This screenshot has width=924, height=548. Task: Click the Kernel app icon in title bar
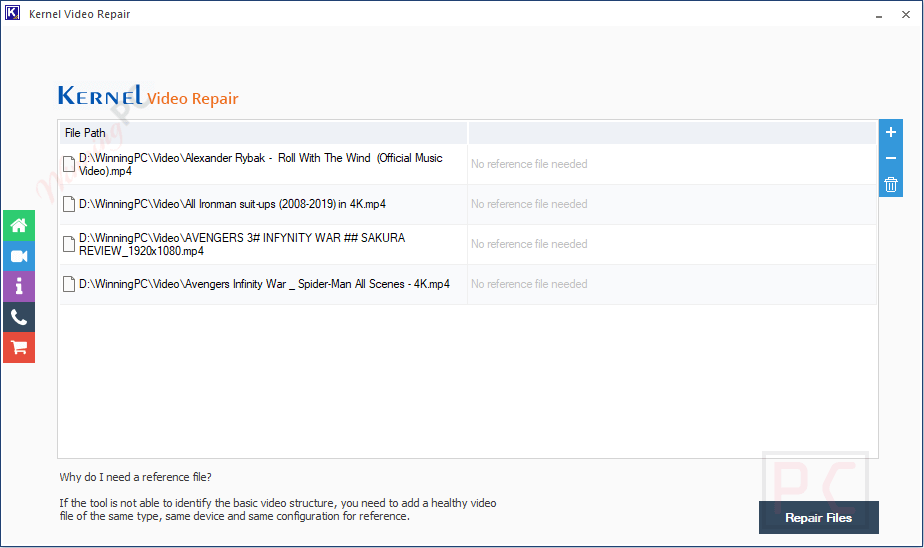click(12, 13)
